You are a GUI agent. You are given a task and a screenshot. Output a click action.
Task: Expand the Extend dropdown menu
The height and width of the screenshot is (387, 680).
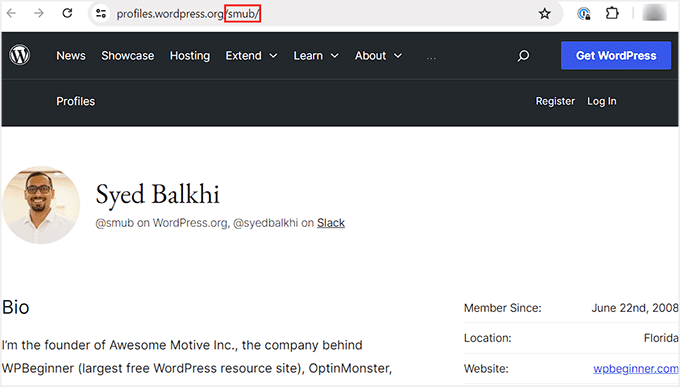pyautogui.click(x=251, y=56)
